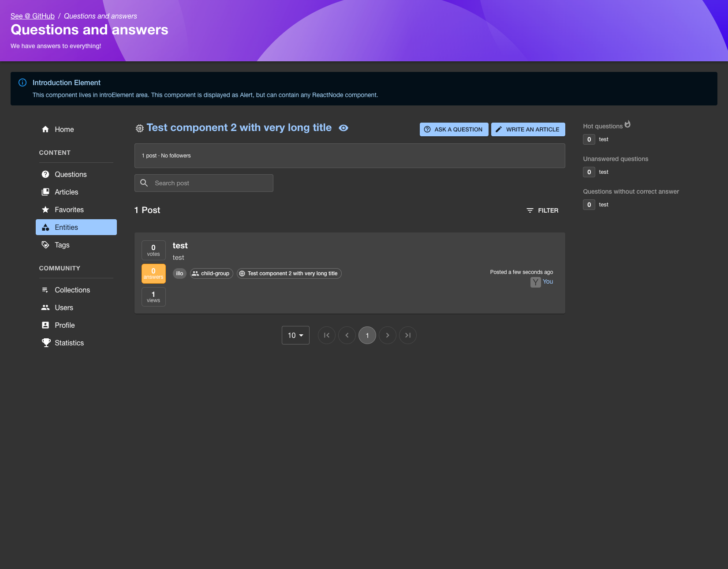Screen dimensions: 728x569
Task: Click the question mark icon on Ask a Question
Action: click(x=427, y=129)
